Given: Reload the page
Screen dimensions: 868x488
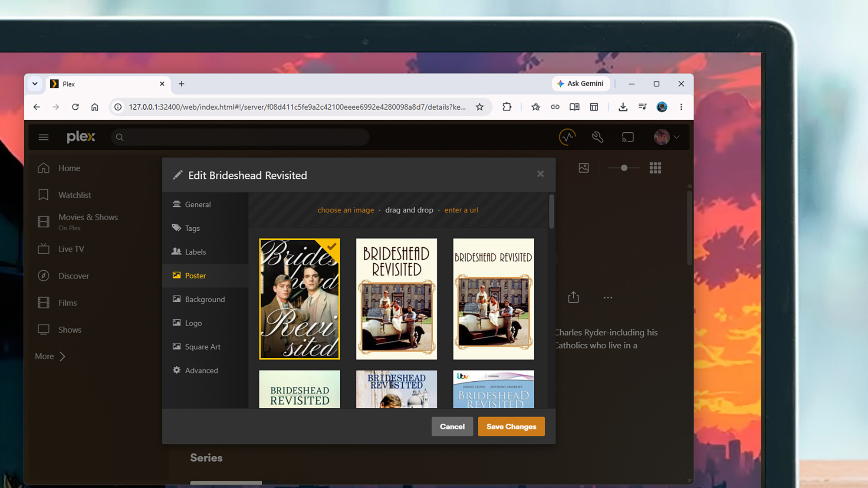Looking at the screenshot, I should click(75, 107).
